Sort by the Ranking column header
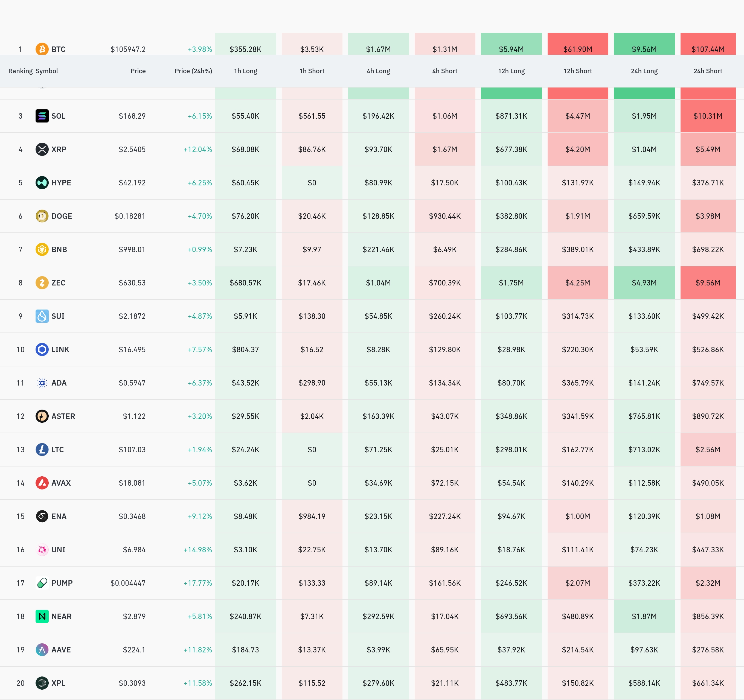 tap(20, 71)
